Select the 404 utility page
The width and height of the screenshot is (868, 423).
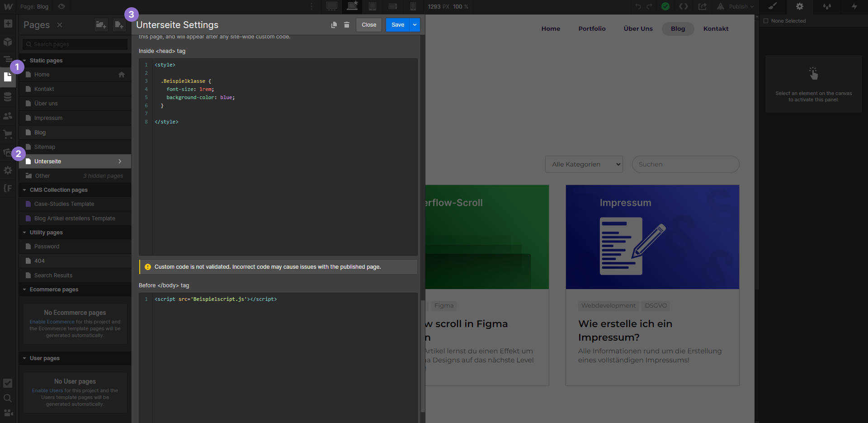pyautogui.click(x=75, y=261)
